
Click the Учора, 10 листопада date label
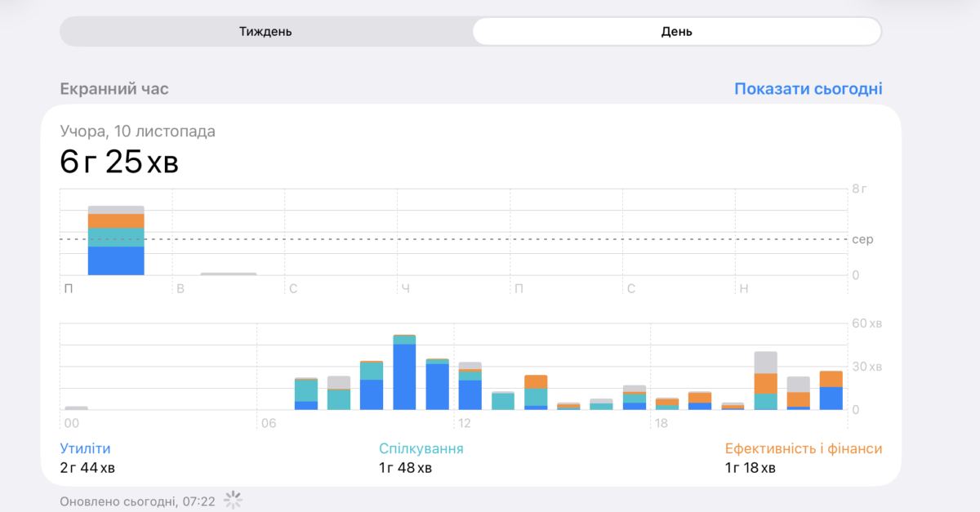pos(138,131)
